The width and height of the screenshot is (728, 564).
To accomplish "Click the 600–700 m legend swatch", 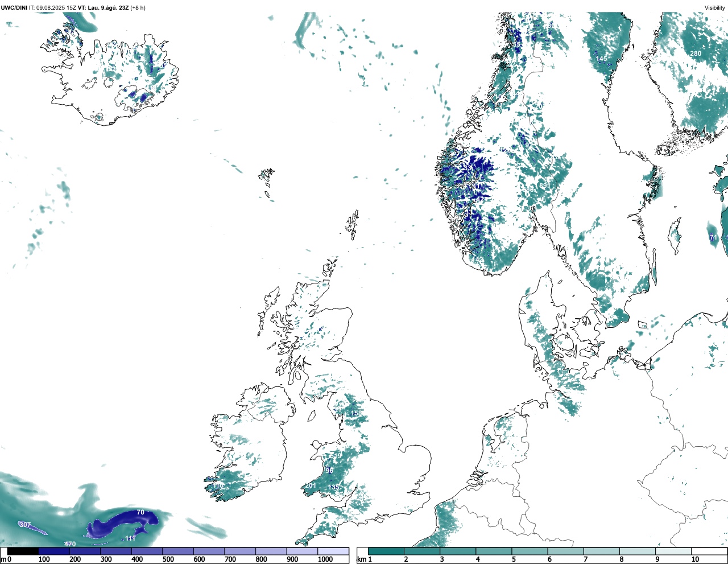I will click(x=209, y=551).
